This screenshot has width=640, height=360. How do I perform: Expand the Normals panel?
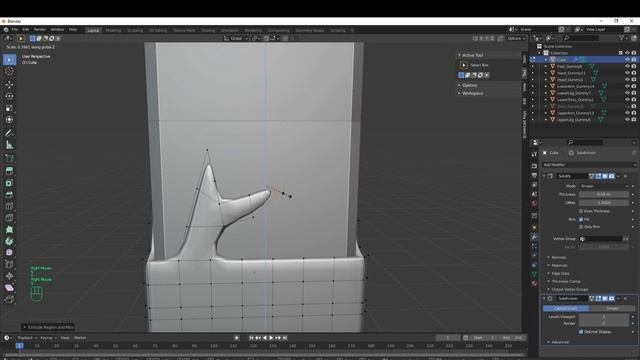(559, 258)
